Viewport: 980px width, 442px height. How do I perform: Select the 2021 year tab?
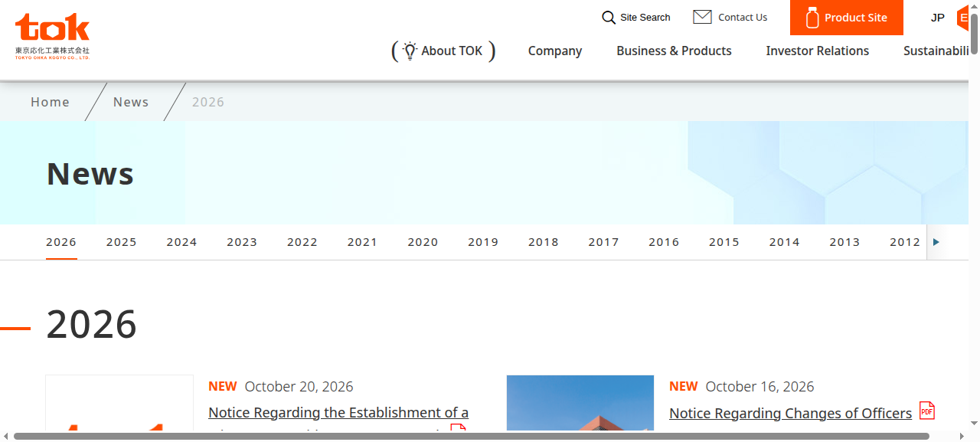[362, 242]
